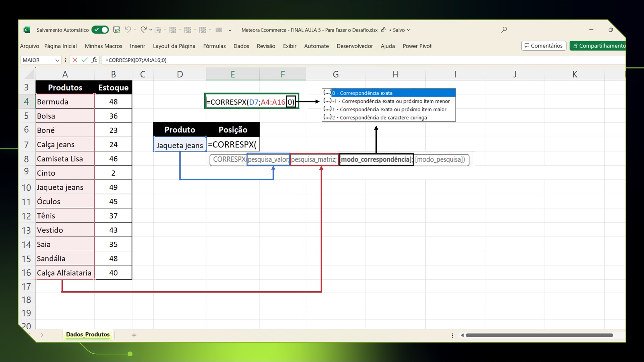The image size is (644, 362).
Task: Cancel formula entry with red X icon
Action: (75, 60)
